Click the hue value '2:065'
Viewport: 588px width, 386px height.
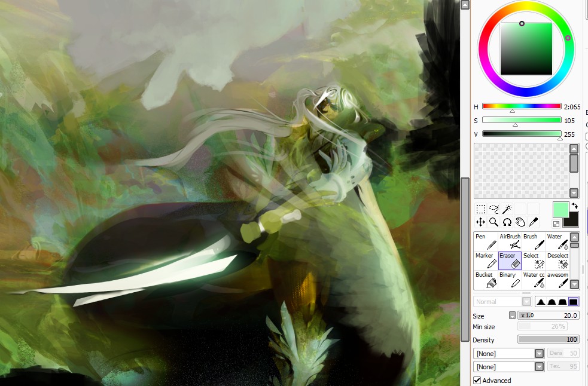[x=572, y=107]
